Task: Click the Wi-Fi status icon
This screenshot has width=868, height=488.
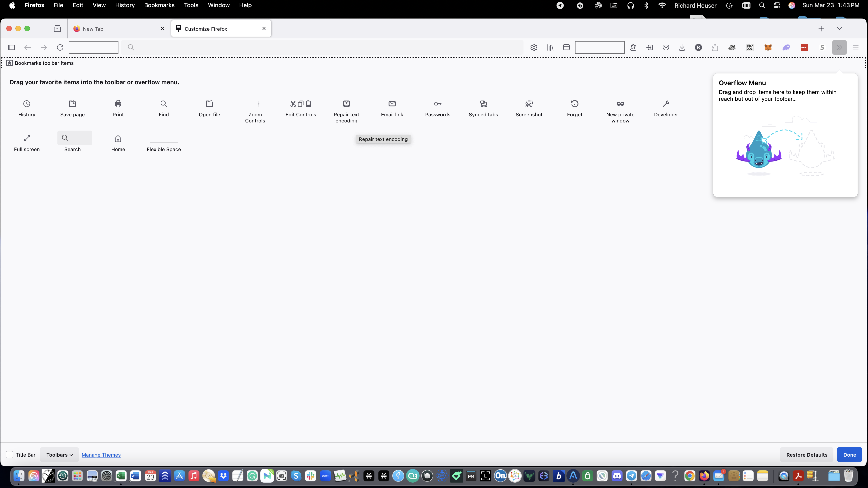Action: coord(662,5)
